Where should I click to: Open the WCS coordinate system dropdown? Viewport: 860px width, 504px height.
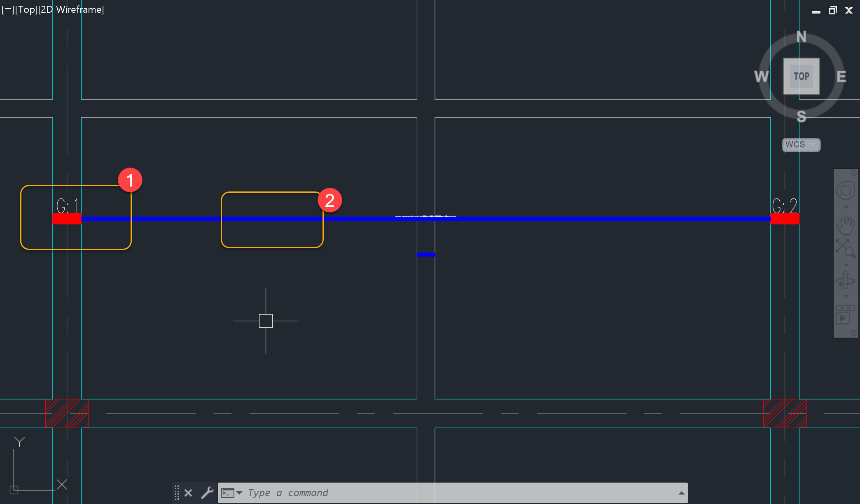[x=801, y=145]
